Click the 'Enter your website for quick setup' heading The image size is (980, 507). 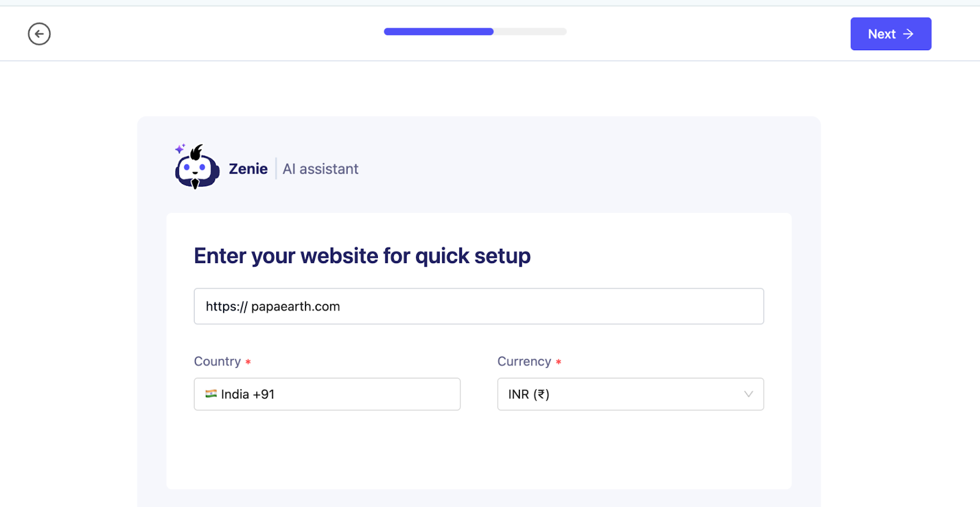coord(362,256)
